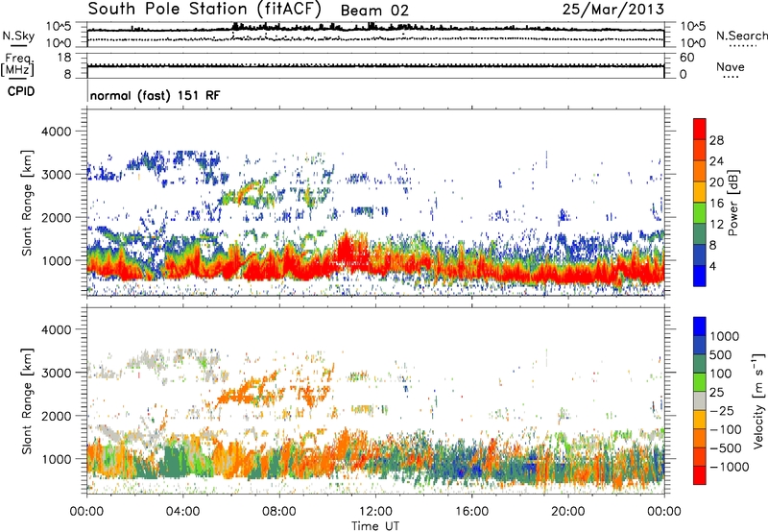Click the 'Nave' legend label
This screenshot has height=532, width=768.
[730, 67]
